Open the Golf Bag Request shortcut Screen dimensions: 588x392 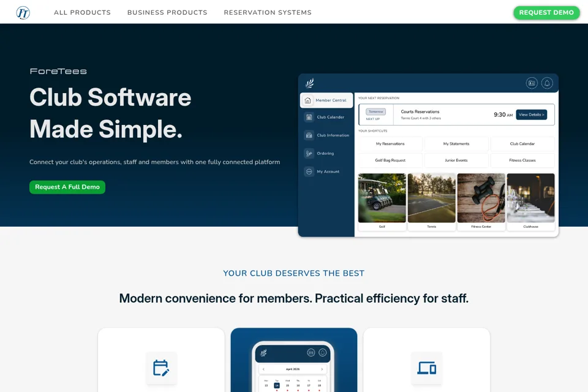pyautogui.click(x=390, y=160)
